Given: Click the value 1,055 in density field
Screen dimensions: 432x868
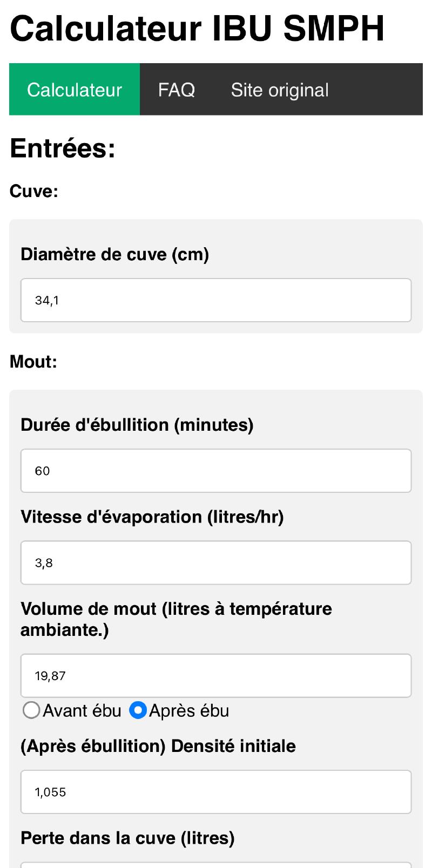Looking at the screenshot, I should point(50,791).
